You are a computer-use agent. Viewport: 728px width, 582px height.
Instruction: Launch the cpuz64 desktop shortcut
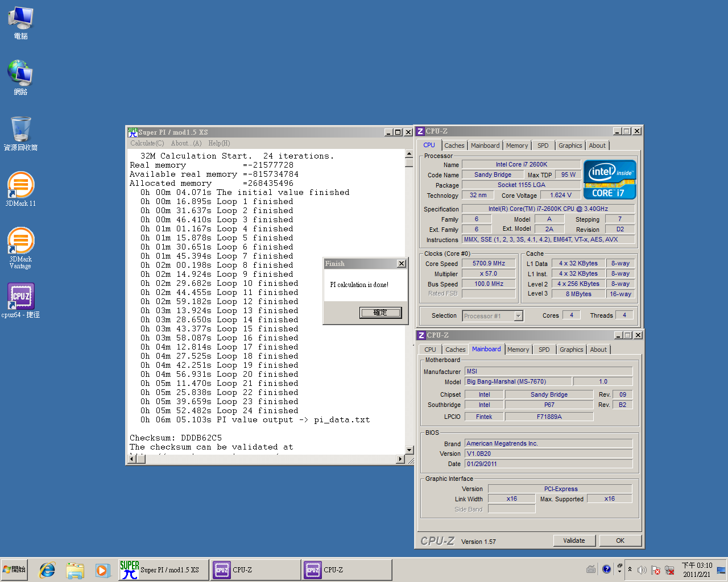(x=20, y=300)
